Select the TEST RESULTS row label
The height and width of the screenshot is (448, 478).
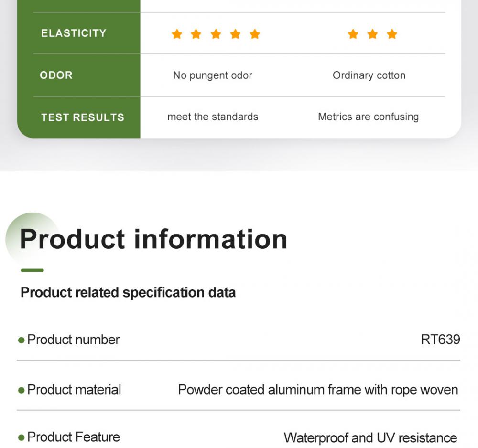[x=83, y=117]
